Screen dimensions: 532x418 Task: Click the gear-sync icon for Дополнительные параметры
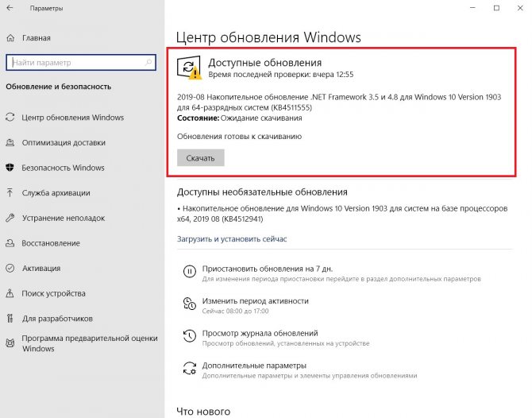coord(189,368)
